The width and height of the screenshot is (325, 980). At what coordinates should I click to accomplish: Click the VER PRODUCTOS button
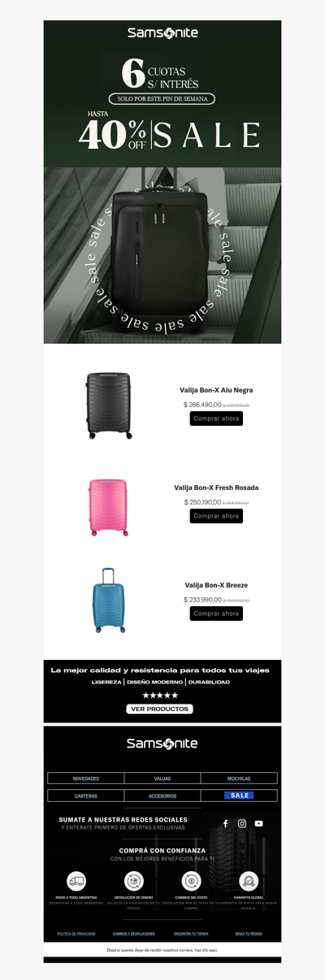coord(160,709)
